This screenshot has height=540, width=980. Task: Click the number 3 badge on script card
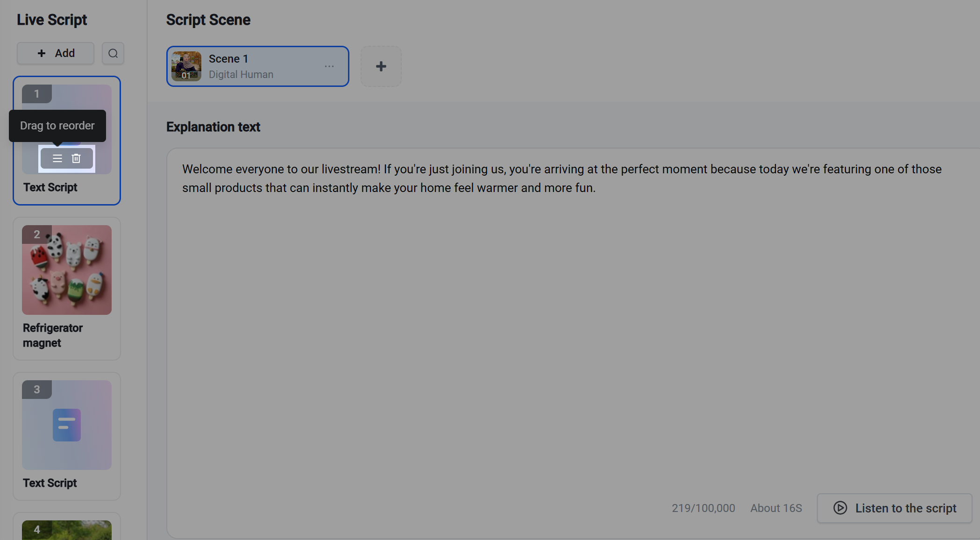click(37, 390)
